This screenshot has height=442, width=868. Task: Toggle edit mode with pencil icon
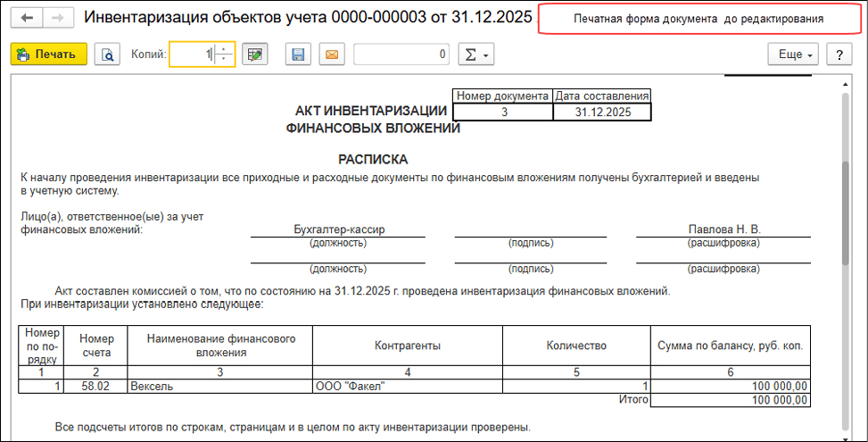click(255, 54)
